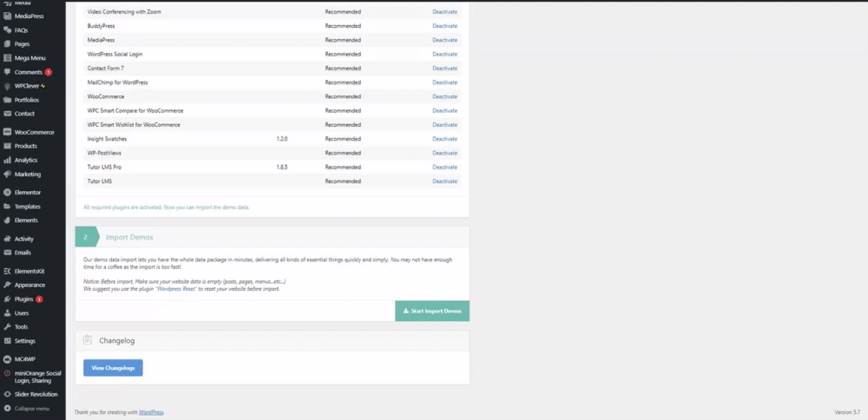Deactivate the MediaPress plugin
Viewport: 868px width, 420px height.
445,40
